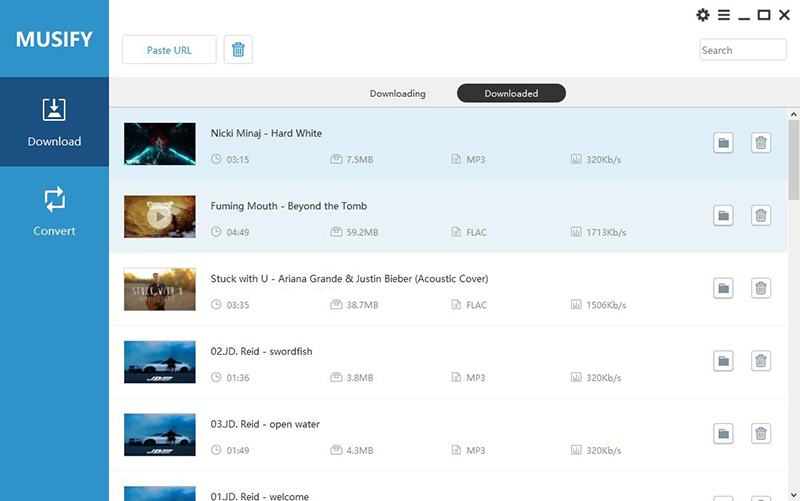Image resolution: width=800 pixels, height=501 pixels.
Task: Delete 02.JD. Reid - swordfish track
Action: click(761, 361)
